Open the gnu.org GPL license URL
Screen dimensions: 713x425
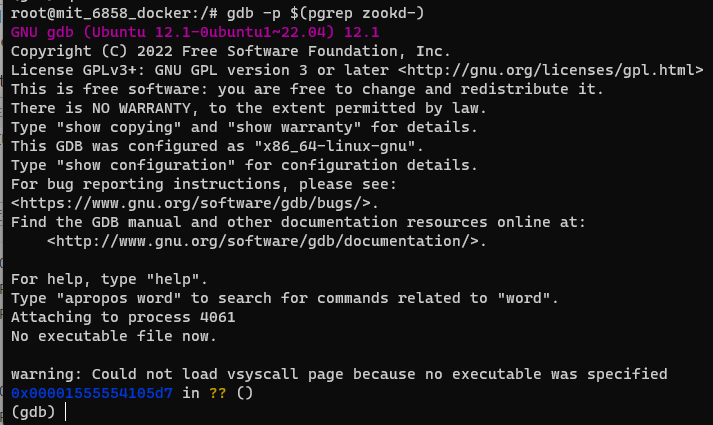(550, 70)
